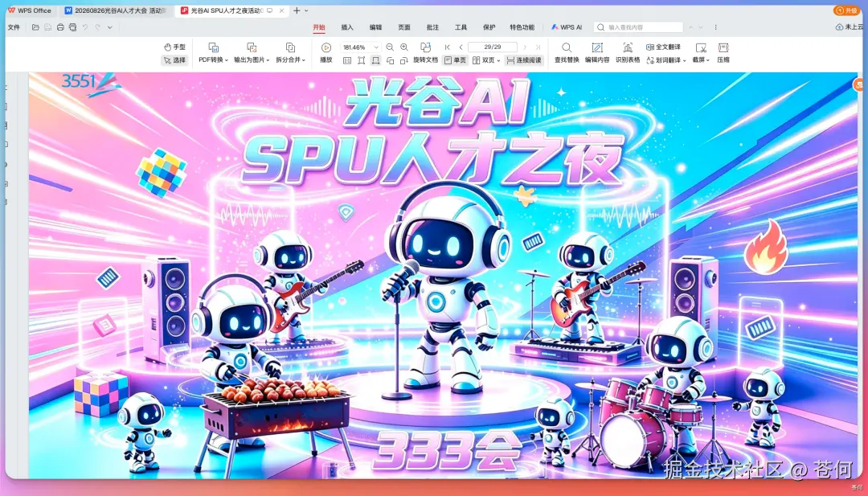This screenshot has width=868, height=496.
Task: Expand the 181.46% zoom level dropdown
Action: 376,47
